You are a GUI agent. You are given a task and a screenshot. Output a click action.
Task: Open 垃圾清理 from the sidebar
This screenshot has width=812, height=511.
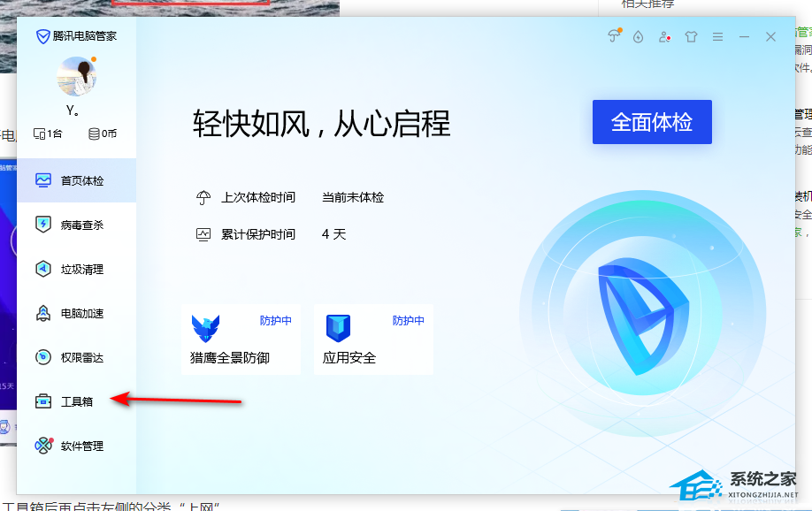pos(77,270)
